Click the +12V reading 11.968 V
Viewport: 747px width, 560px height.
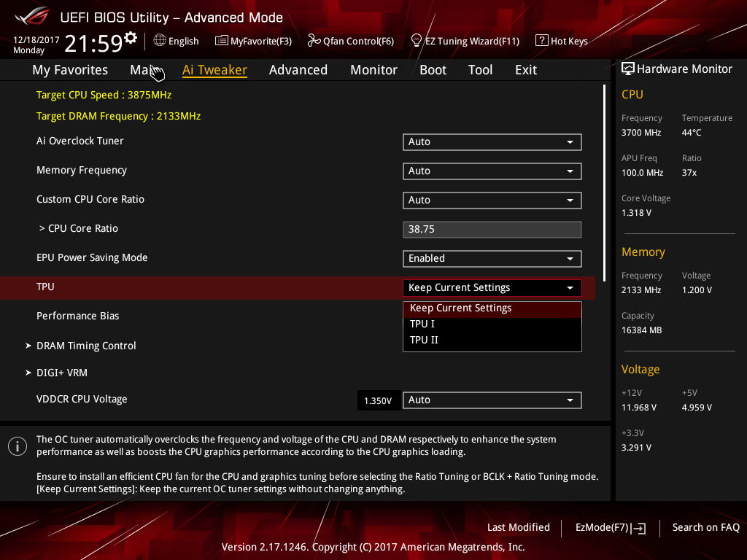pyautogui.click(x=639, y=408)
